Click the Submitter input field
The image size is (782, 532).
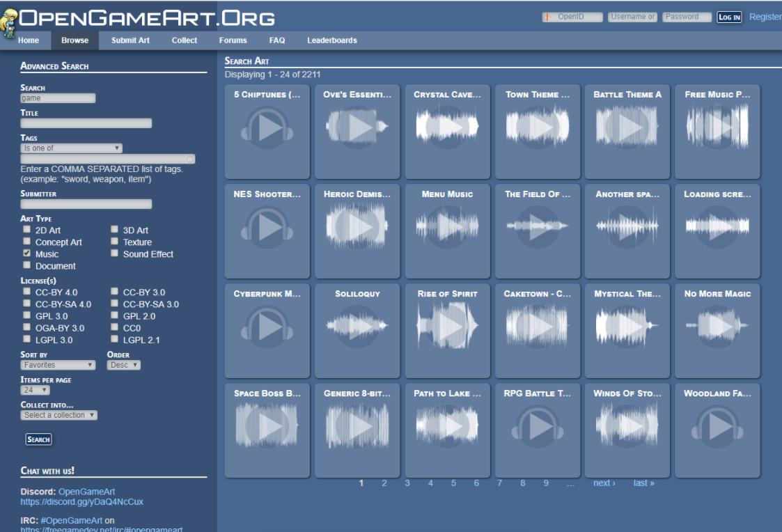tap(86, 204)
